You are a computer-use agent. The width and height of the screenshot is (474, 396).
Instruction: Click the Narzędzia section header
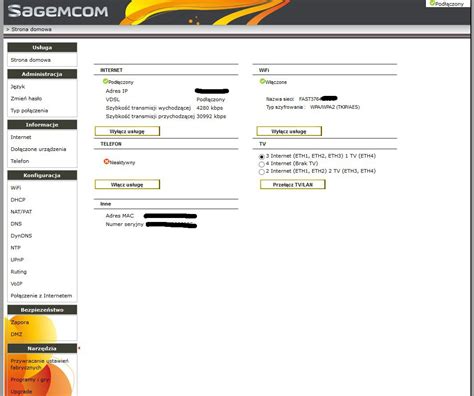point(42,349)
